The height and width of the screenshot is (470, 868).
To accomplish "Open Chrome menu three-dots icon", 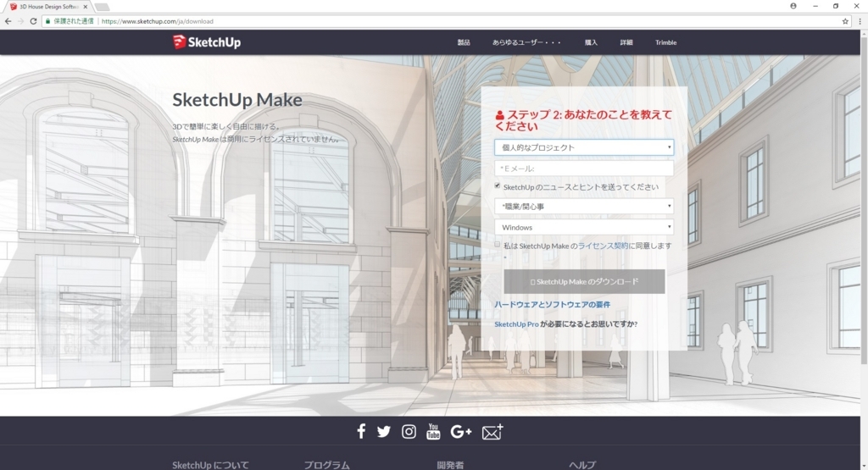I will pyautogui.click(x=860, y=21).
